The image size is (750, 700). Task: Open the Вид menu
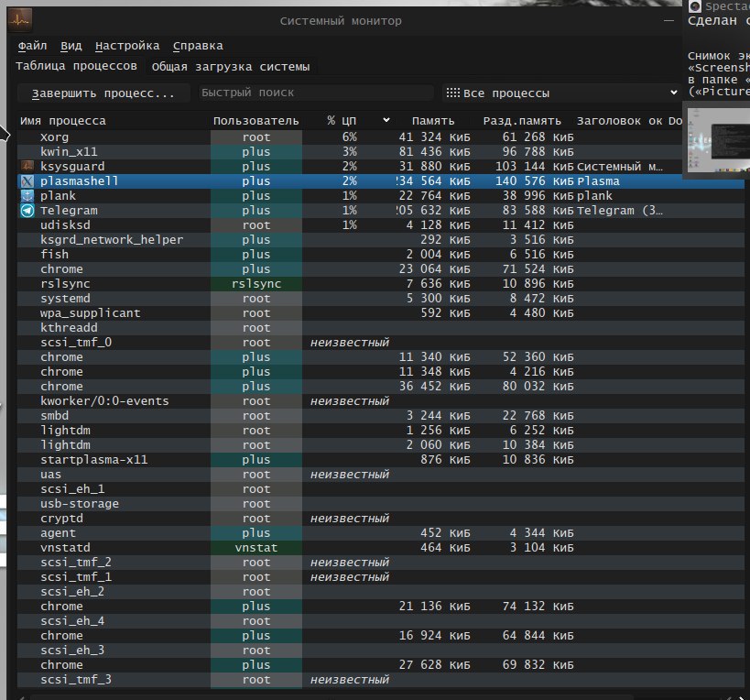(x=71, y=46)
